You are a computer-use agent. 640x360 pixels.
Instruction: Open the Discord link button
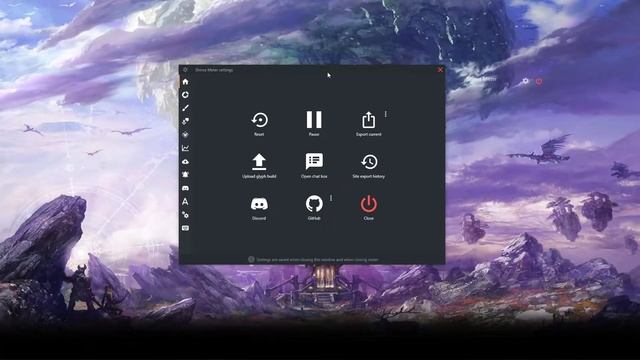click(x=259, y=208)
